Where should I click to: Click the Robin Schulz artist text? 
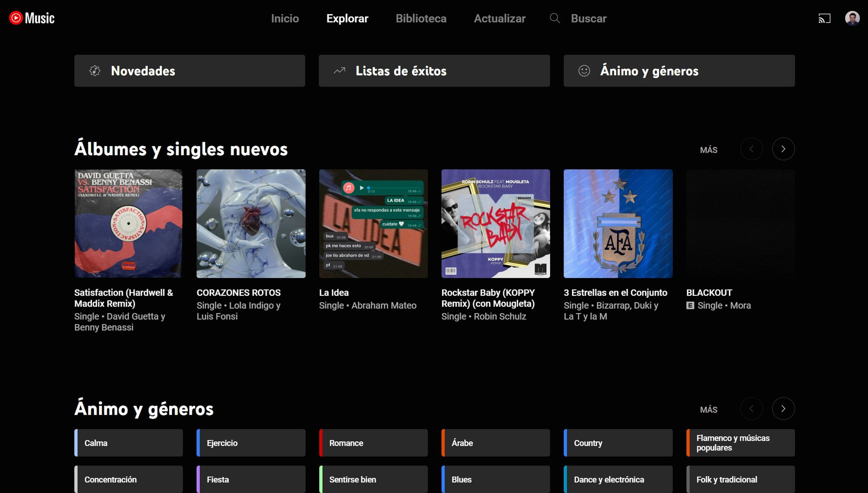point(500,316)
